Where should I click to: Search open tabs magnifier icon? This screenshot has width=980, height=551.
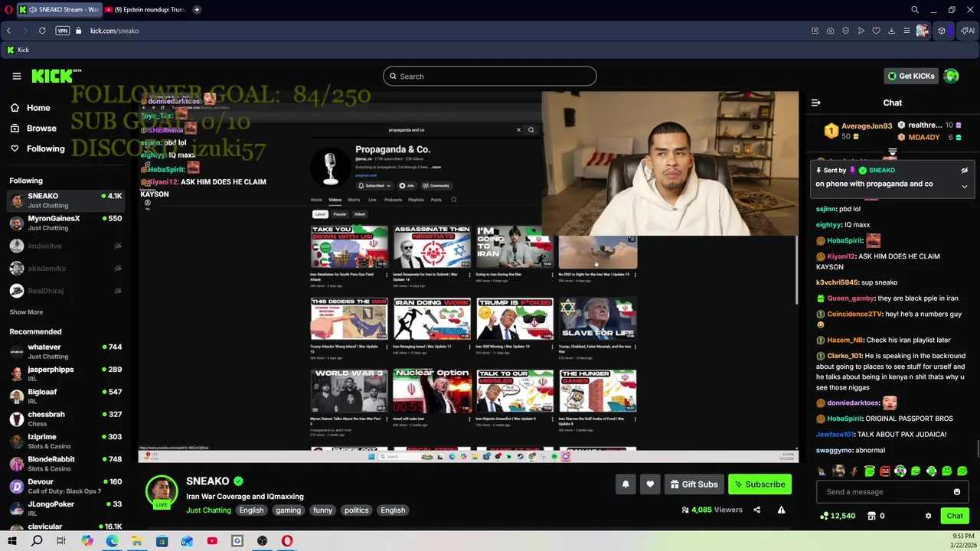[915, 10]
